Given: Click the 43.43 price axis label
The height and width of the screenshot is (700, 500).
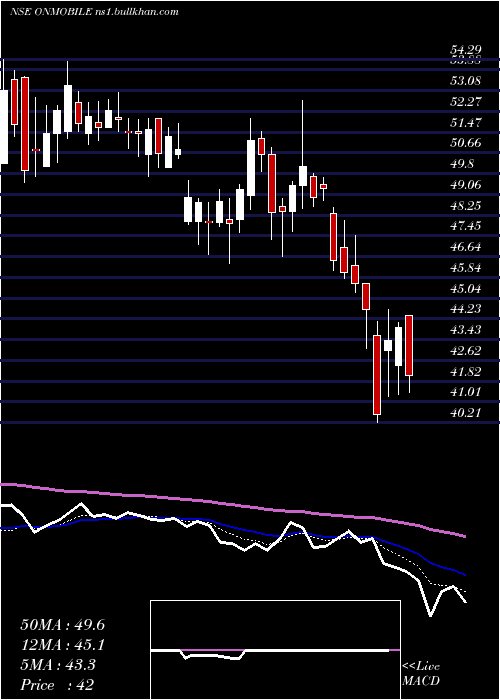Looking at the screenshot, I should point(465,329).
